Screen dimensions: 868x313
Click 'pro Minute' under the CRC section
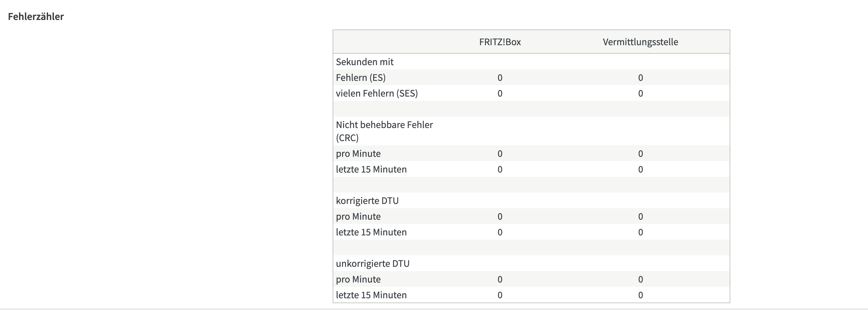(x=358, y=154)
